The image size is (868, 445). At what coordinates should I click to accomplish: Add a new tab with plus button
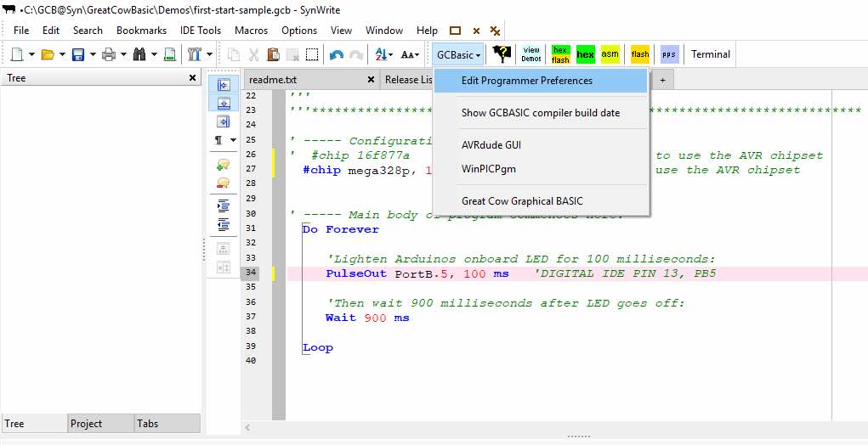point(662,80)
